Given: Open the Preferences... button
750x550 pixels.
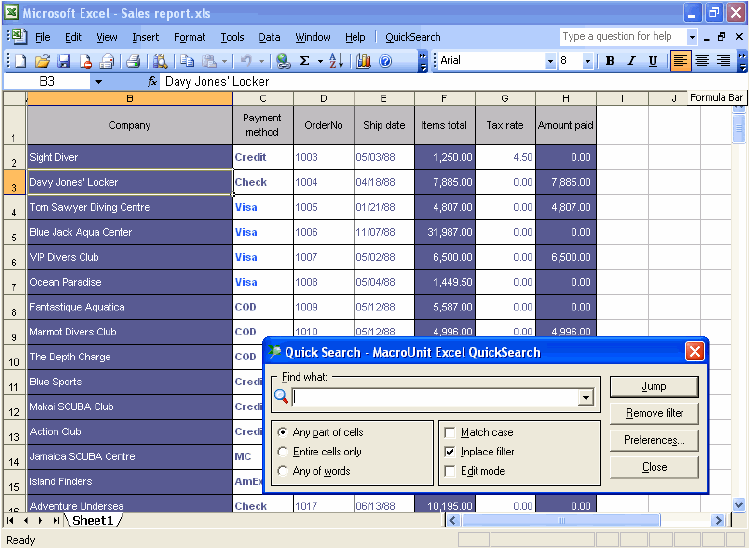Looking at the screenshot, I should click(654, 440).
